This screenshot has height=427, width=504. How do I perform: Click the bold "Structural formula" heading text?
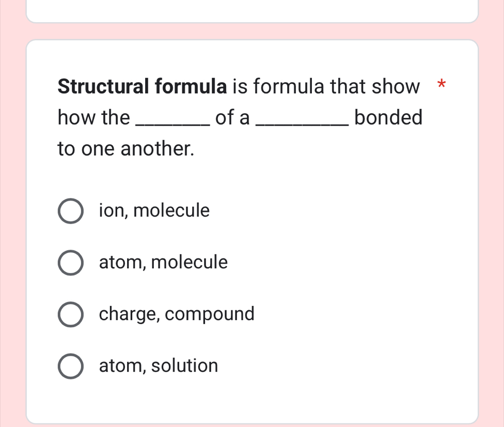143,87
